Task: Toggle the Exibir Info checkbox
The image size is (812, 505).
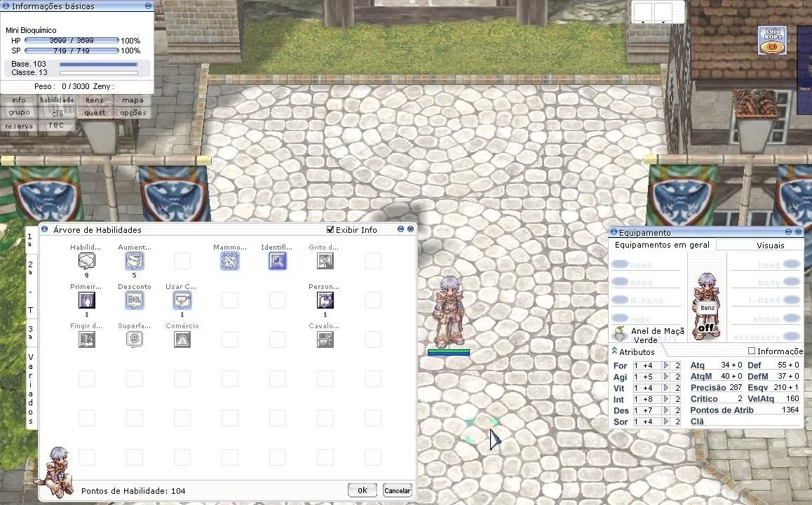Action: [x=330, y=229]
